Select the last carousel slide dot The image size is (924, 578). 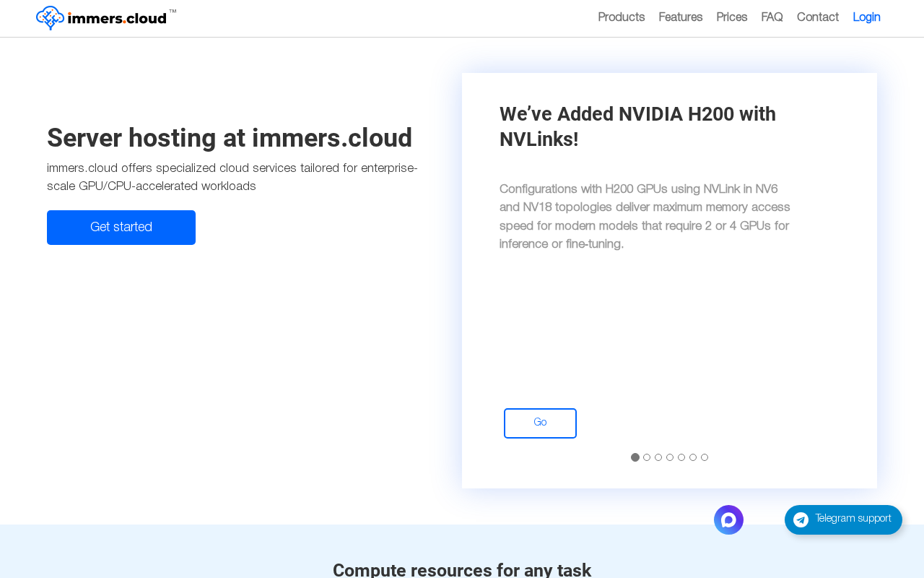pos(705,457)
